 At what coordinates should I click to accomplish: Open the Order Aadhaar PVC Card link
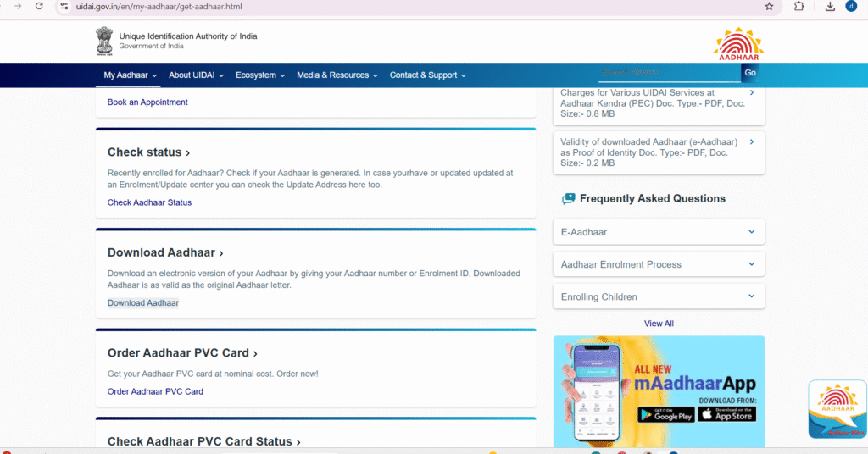click(155, 391)
